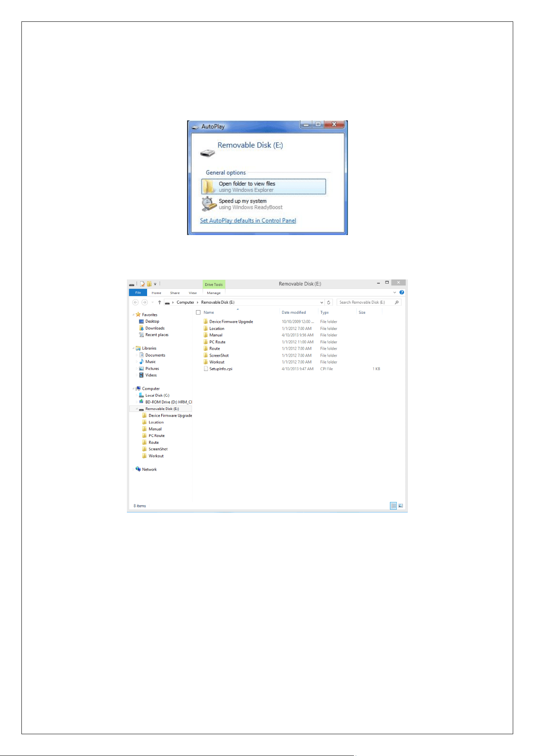Click the Back navigation arrow in Explorer
Screen dimensions: 535x756
135,302
